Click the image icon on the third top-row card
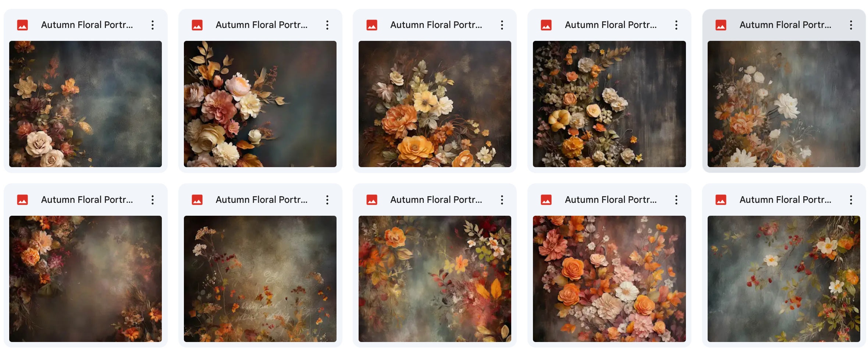Image resolution: width=868 pixels, height=349 pixels. pos(372,25)
